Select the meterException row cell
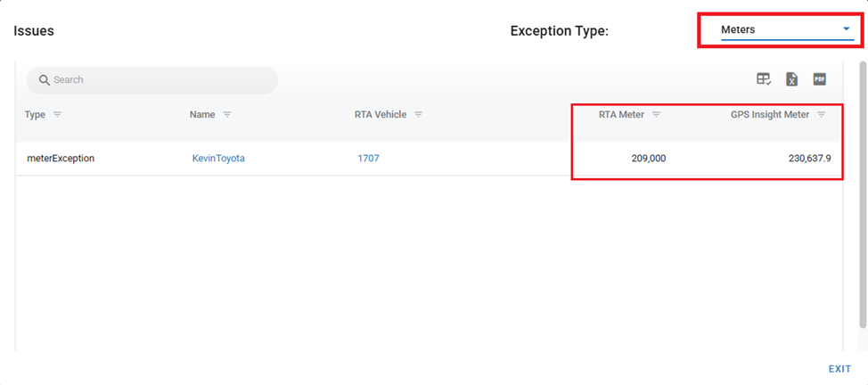The width and height of the screenshot is (868, 385). coord(61,159)
